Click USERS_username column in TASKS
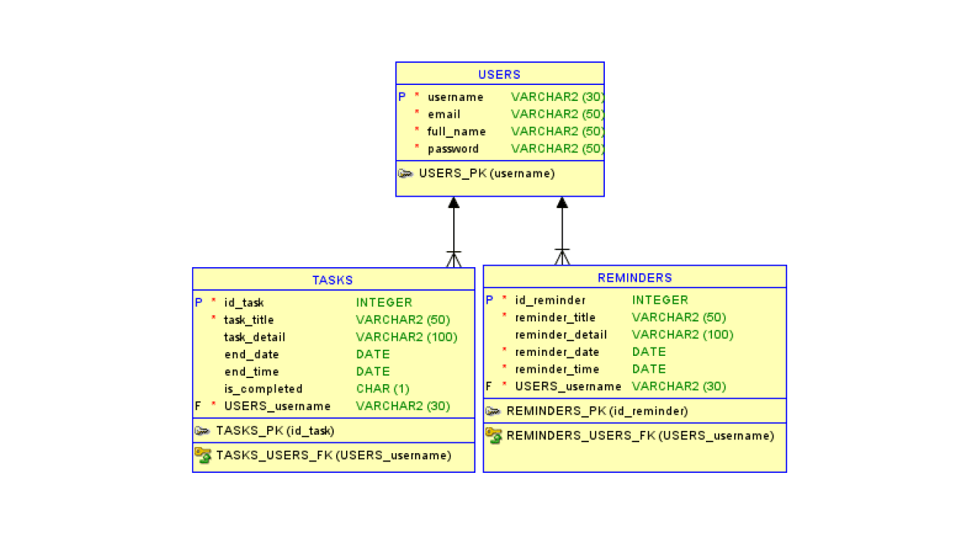 [277, 406]
